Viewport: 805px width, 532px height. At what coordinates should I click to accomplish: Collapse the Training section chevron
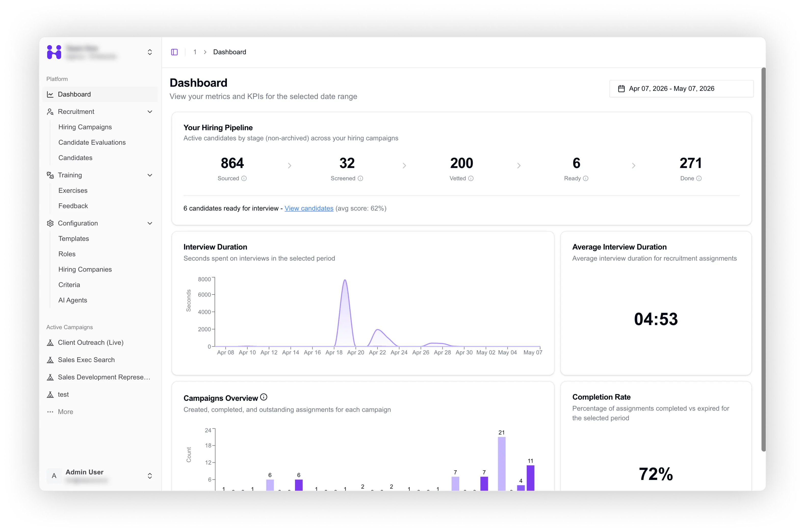click(x=150, y=175)
